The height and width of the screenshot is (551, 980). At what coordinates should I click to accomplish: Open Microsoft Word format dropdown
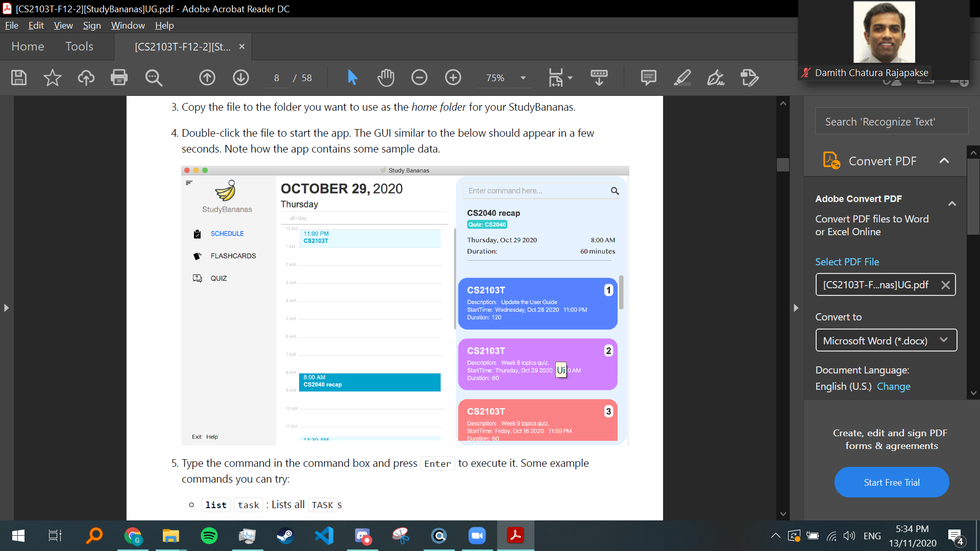[x=886, y=340]
